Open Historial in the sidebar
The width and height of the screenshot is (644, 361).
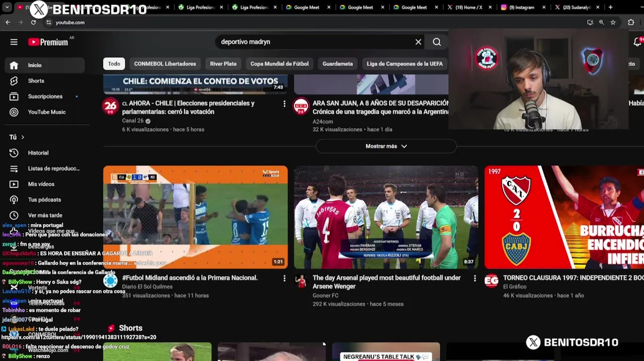pyautogui.click(x=45, y=153)
